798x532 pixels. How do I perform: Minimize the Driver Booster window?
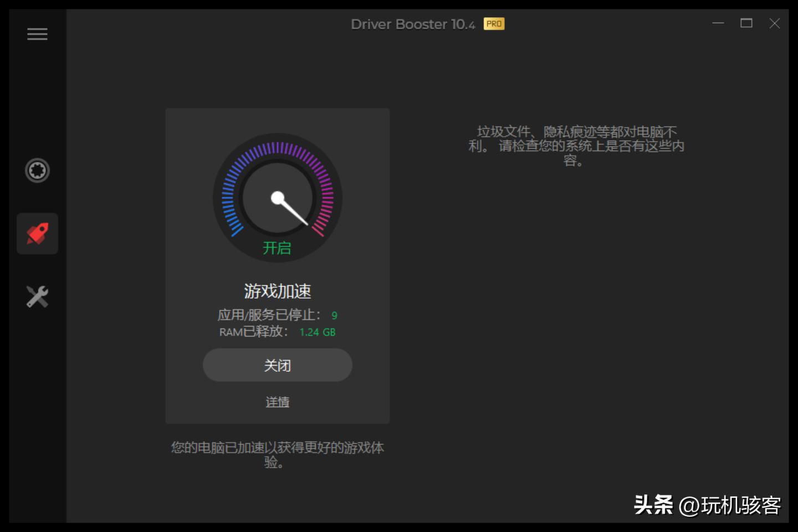718,23
